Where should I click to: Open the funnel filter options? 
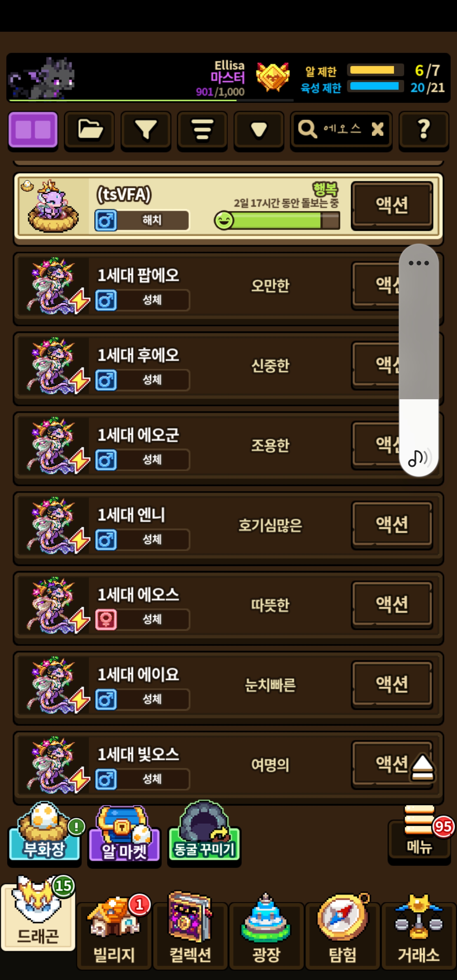[146, 130]
